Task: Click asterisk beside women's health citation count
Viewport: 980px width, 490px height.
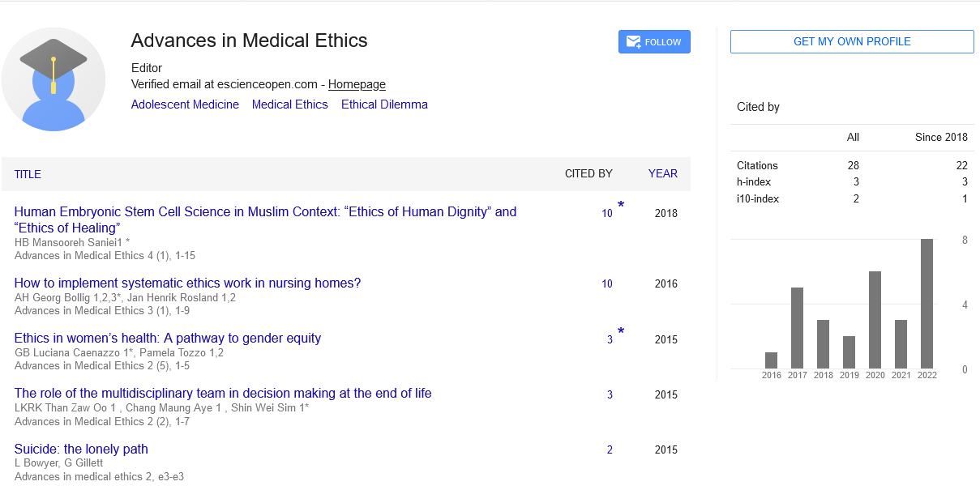Action: coord(621,332)
